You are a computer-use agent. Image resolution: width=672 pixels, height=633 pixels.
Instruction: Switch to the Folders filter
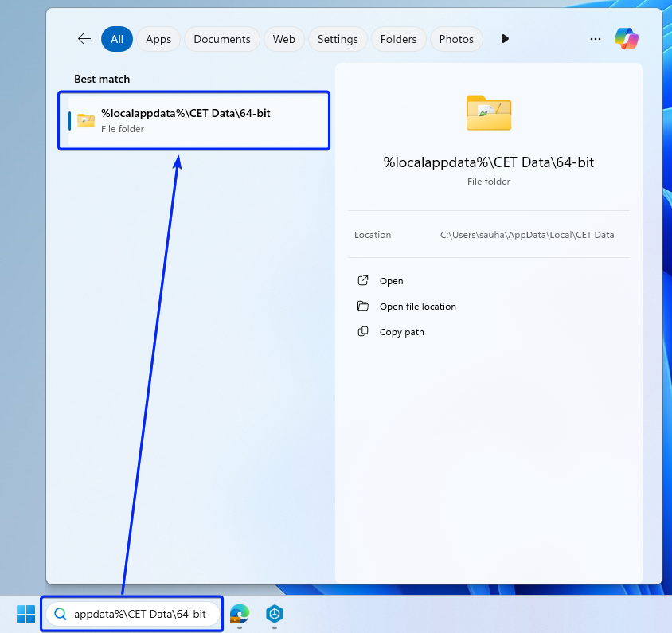tap(399, 39)
